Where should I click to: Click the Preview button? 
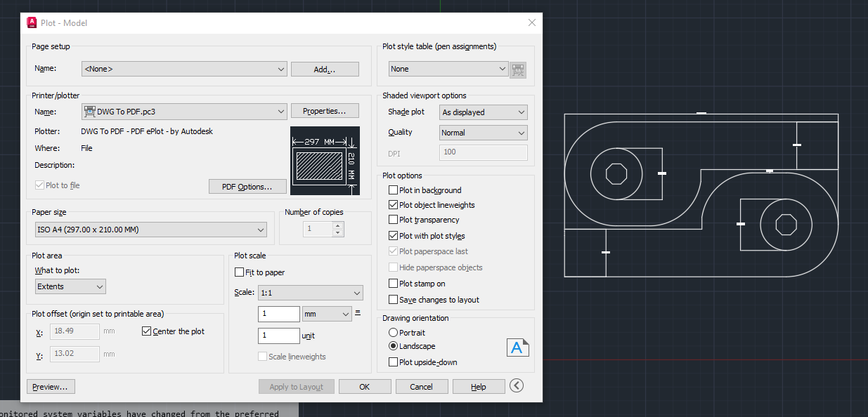click(50, 386)
